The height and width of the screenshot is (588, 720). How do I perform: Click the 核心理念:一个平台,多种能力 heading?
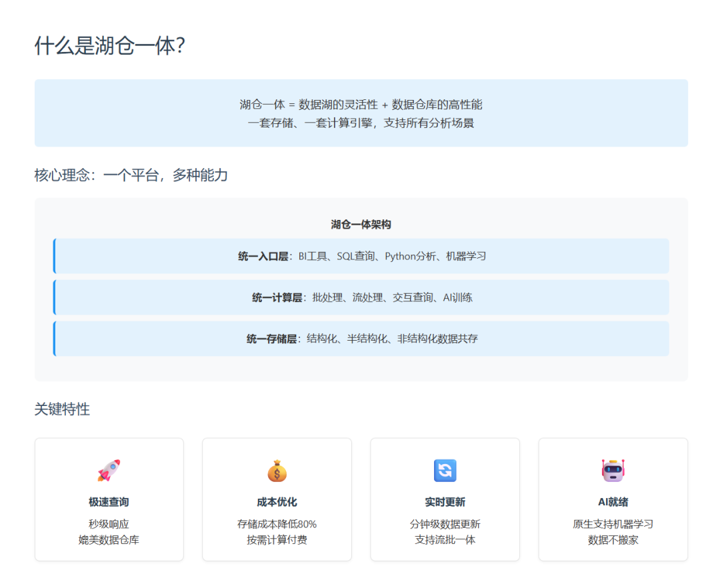(131, 175)
